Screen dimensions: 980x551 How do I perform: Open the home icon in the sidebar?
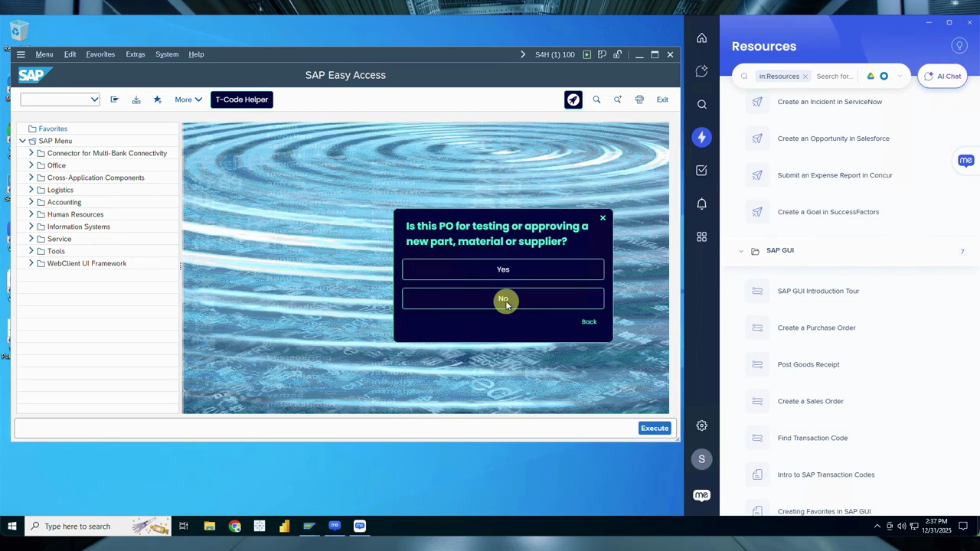[701, 38]
